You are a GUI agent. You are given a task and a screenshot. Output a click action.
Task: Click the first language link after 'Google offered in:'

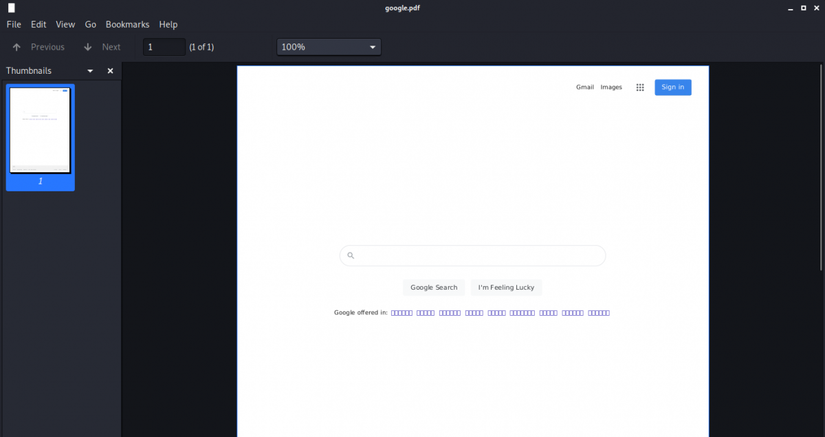(401, 313)
